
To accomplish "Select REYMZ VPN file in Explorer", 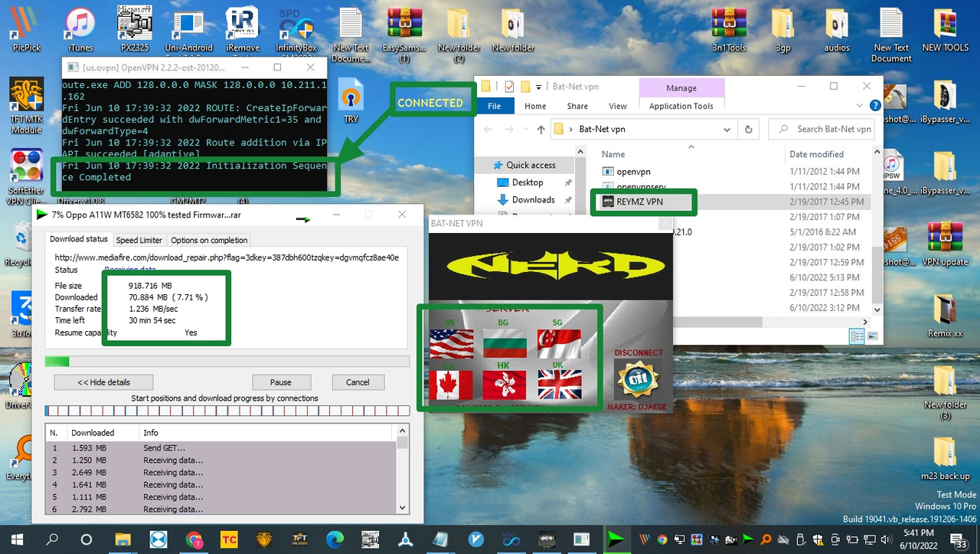I will pyautogui.click(x=639, y=202).
